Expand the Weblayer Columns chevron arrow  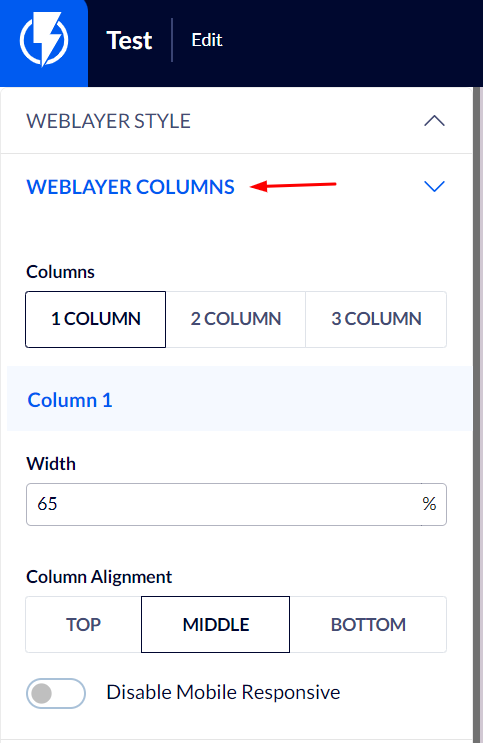click(x=434, y=186)
